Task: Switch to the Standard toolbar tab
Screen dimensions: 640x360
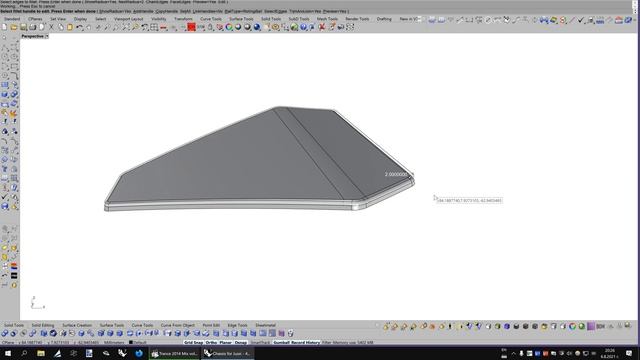Action: coord(12,19)
